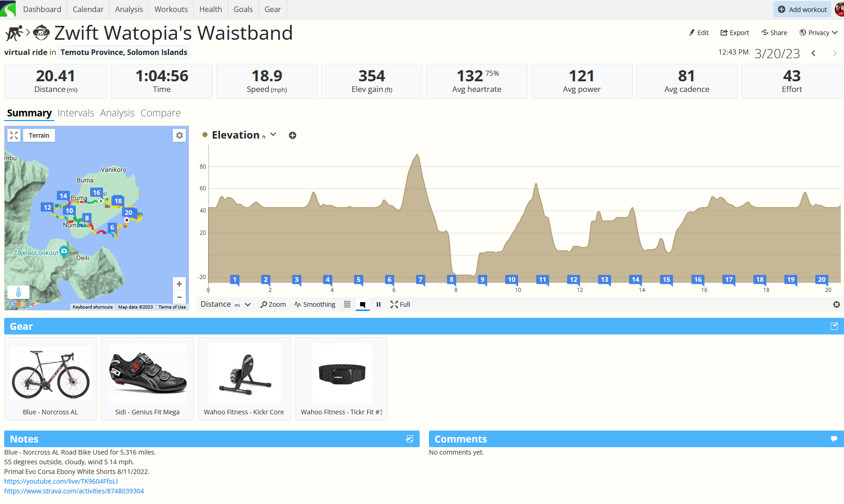Open the YouTube live link
Viewport: 844px width, 504px height.
(x=61, y=481)
